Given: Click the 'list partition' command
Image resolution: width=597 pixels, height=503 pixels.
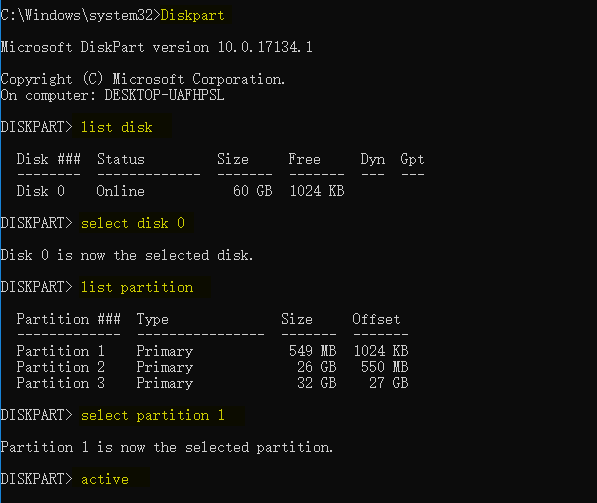Looking at the screenshot, I should pyautogui.click(x=137, y=287).
